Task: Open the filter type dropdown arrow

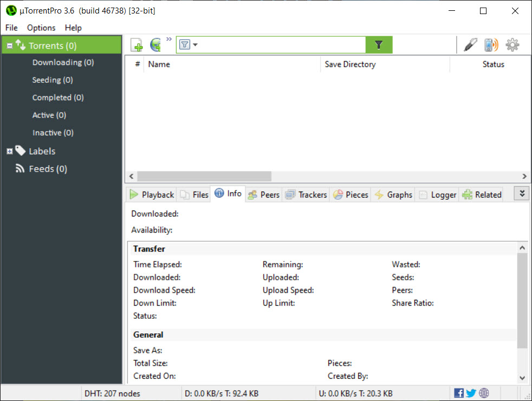Action: click(x=195, y=45)
